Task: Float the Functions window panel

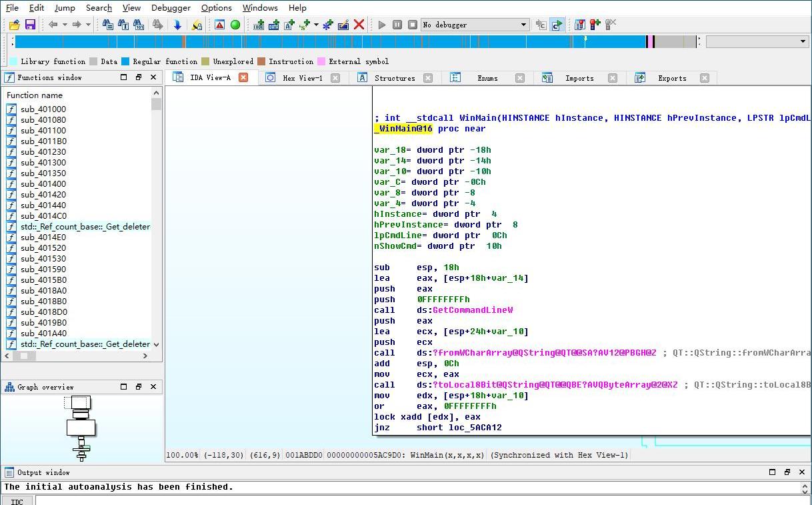Action: click(139, 77)
